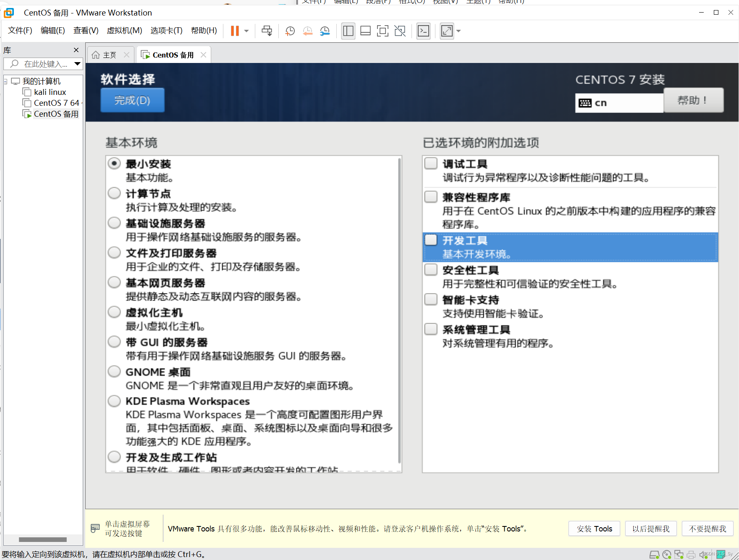Viewport: 739px width, 560px height.
Task: Check the 调试工具 checkbox
Action: click(x=431, y=163)
